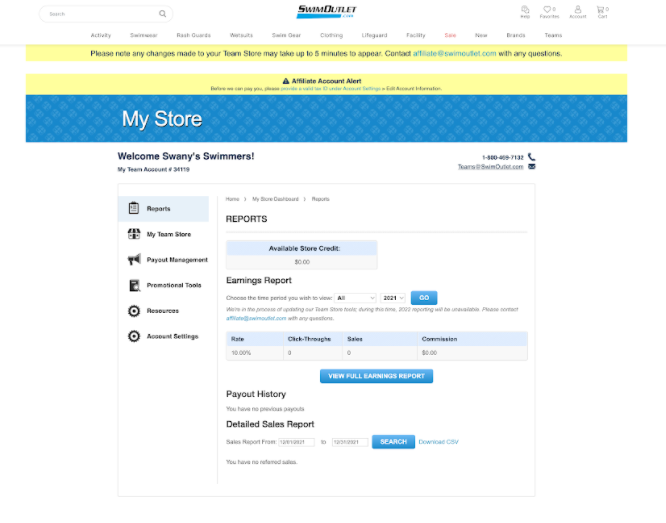Click the Sales Report 'to' date field
Viewport: 666px width, 523px height.
point(350,442)
